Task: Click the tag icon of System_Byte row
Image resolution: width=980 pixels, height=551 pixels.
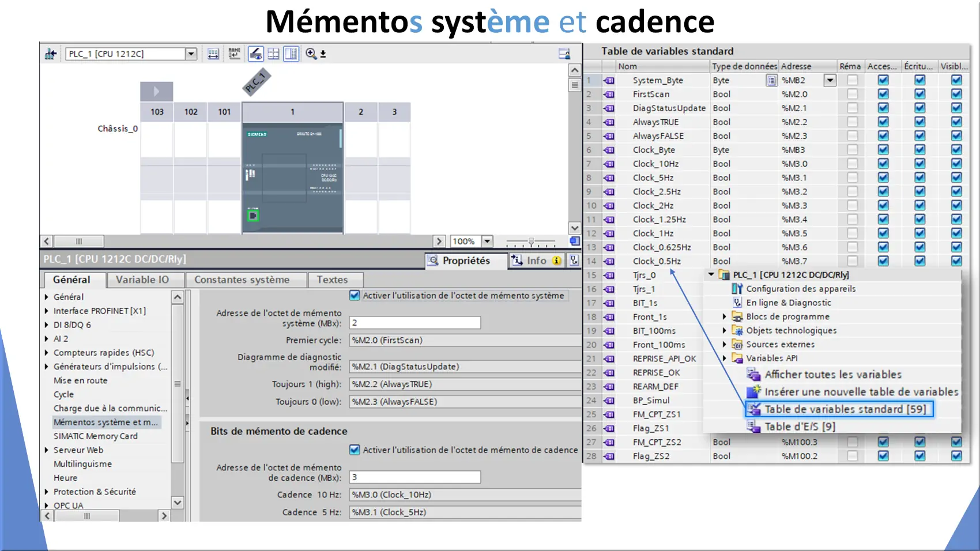Action: point(609,81)
